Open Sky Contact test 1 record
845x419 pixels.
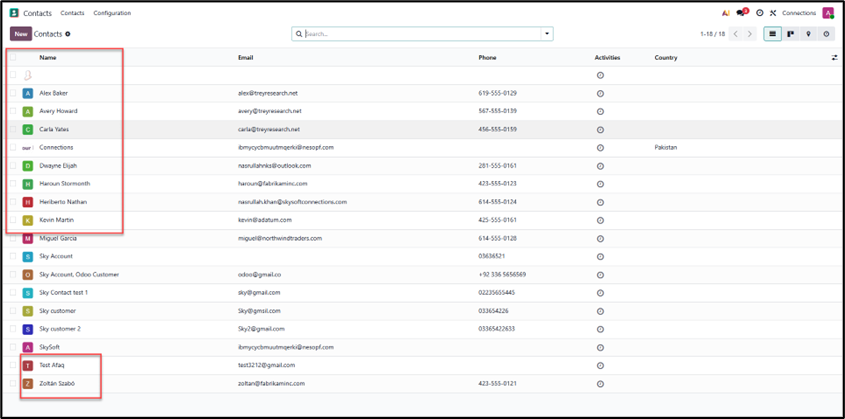click(x=64, y=292)
